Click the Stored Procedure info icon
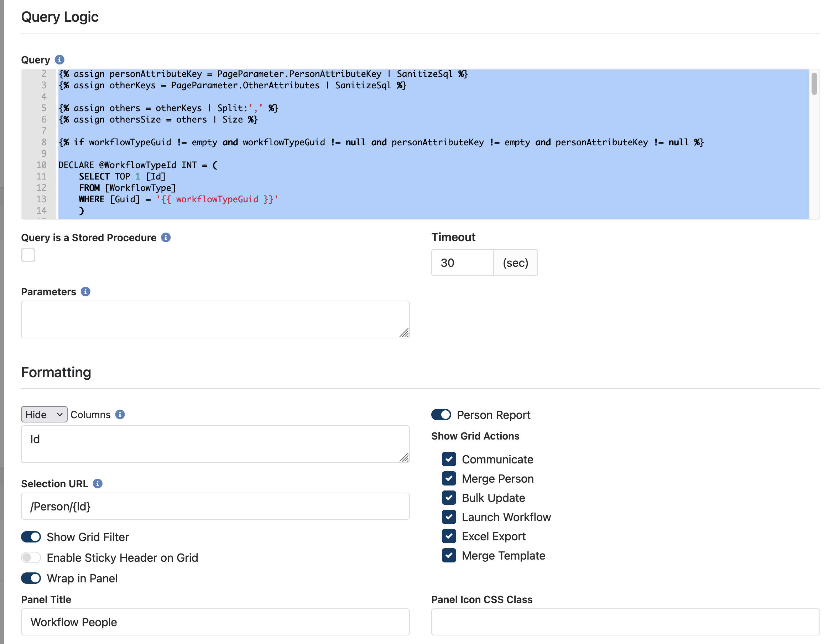Viewport: 834px width, 644px height. point(166,238)
